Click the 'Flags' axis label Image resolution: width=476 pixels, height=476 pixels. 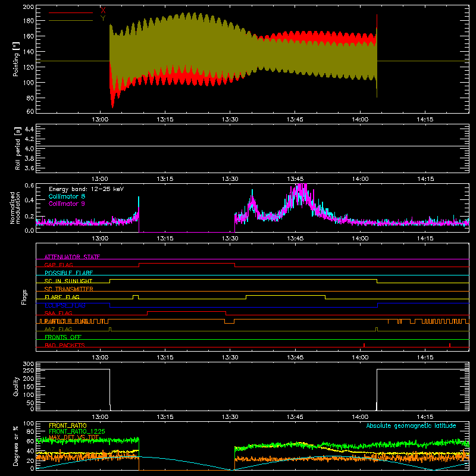[24, 297]
